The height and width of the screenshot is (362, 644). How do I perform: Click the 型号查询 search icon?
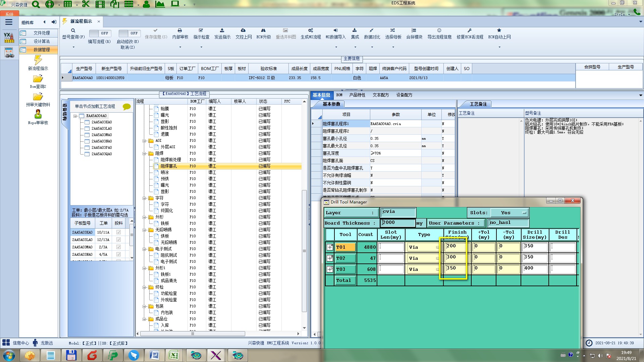click(x=73, y=31)
